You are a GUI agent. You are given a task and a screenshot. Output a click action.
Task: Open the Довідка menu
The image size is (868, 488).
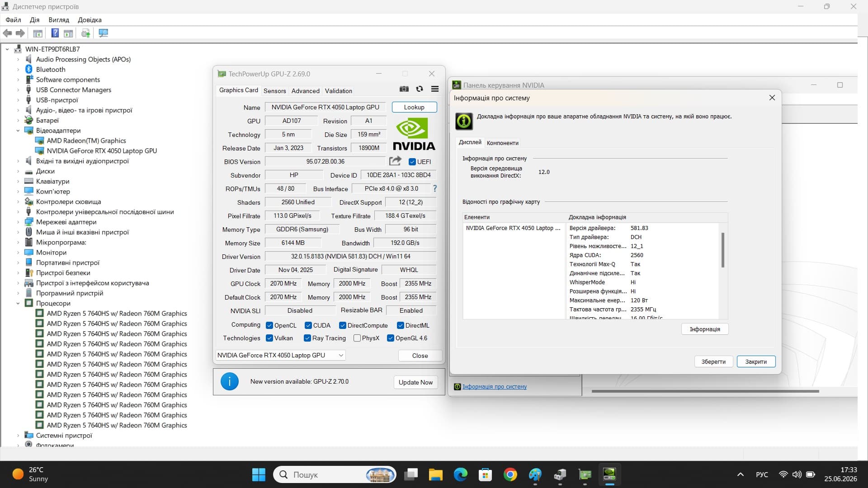[90, 20]
